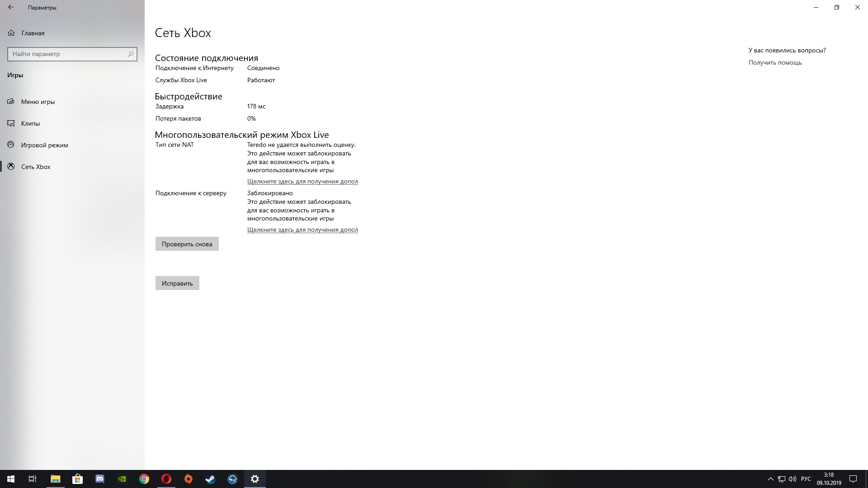The width and height of the screenshot is (868, 488).
Task: Click Проверить снова button
Action: [187, 244]
